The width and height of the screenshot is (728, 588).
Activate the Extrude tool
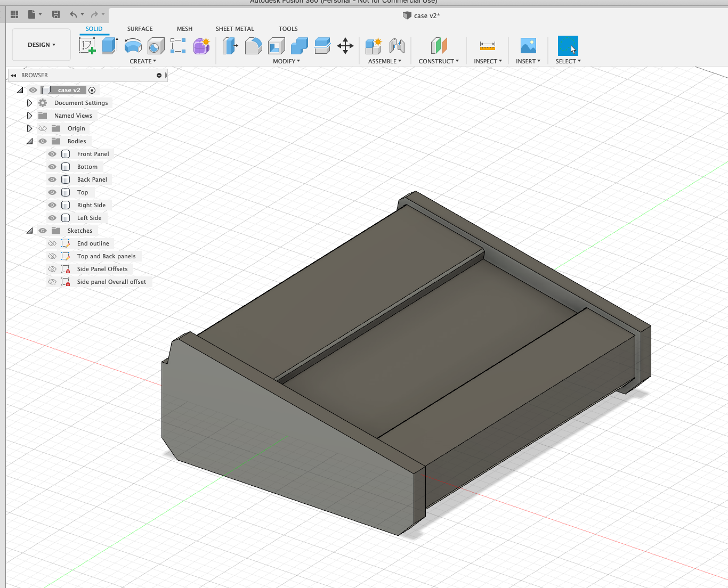(x=109, y=46)
